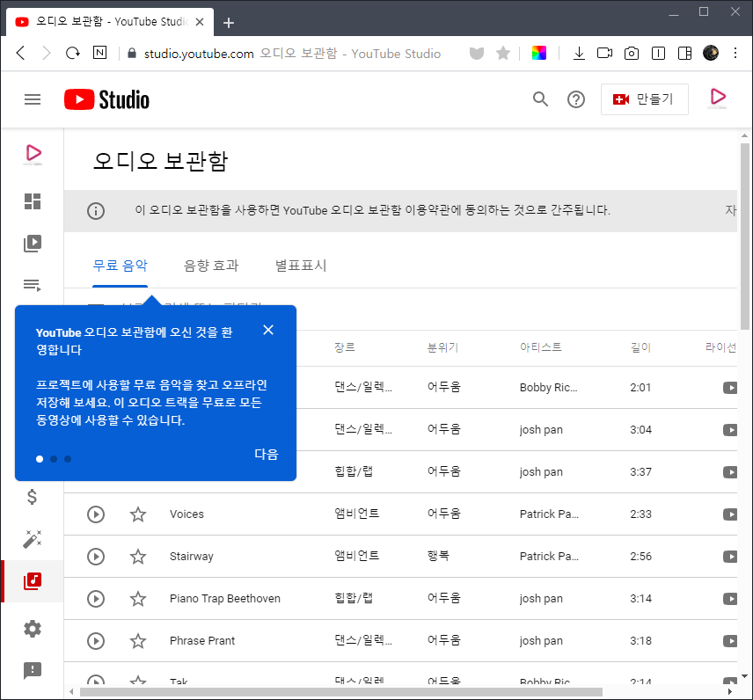Star the Piano Trap Beethoven track
This screenshot has height=700, width=753.
pos(138,599)
